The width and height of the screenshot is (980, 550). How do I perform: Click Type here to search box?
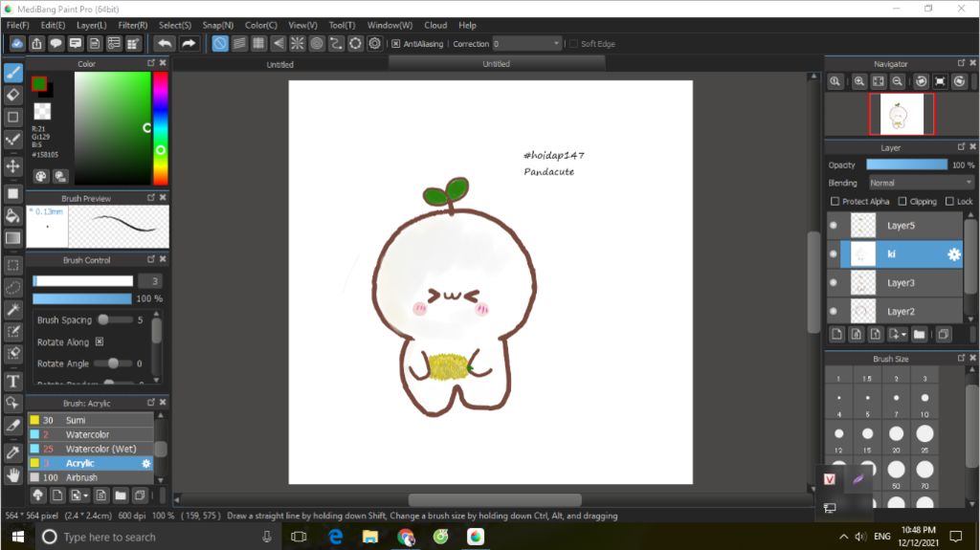(x=156, y=537)
